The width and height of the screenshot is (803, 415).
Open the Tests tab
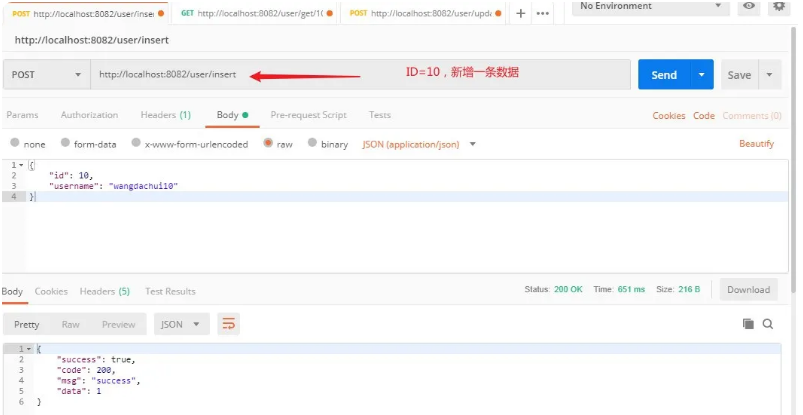379,115
